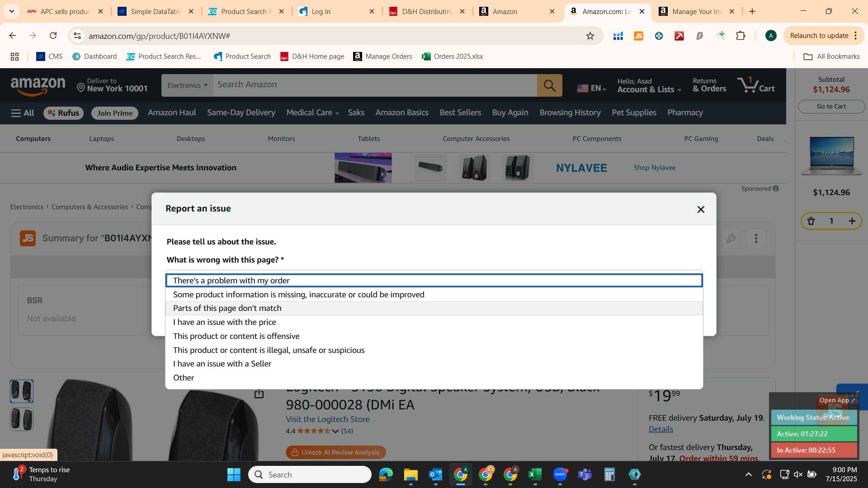Viewport: 868px width, 488px height.
Task: Open the delivery Details link
Action: click(660, 429)
